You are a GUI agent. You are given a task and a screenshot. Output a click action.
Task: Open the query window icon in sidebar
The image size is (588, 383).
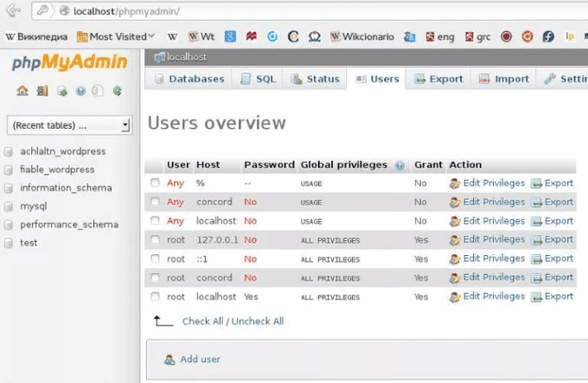62,91
